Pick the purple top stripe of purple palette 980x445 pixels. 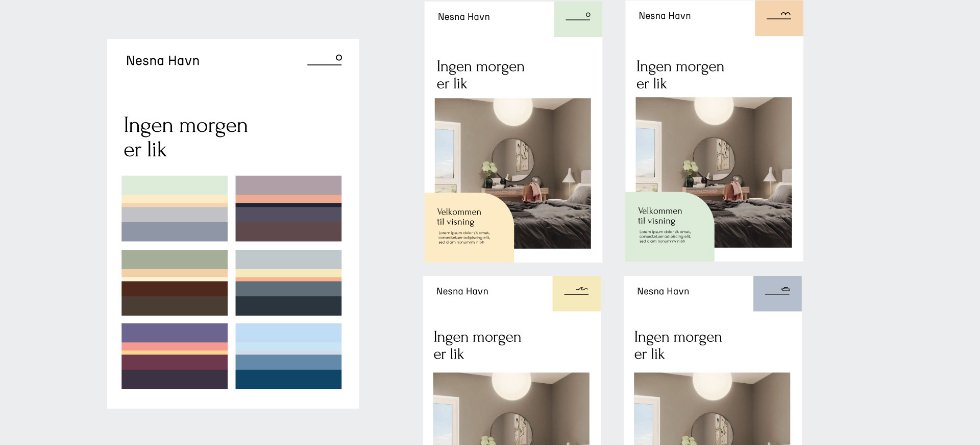(175, 333)
